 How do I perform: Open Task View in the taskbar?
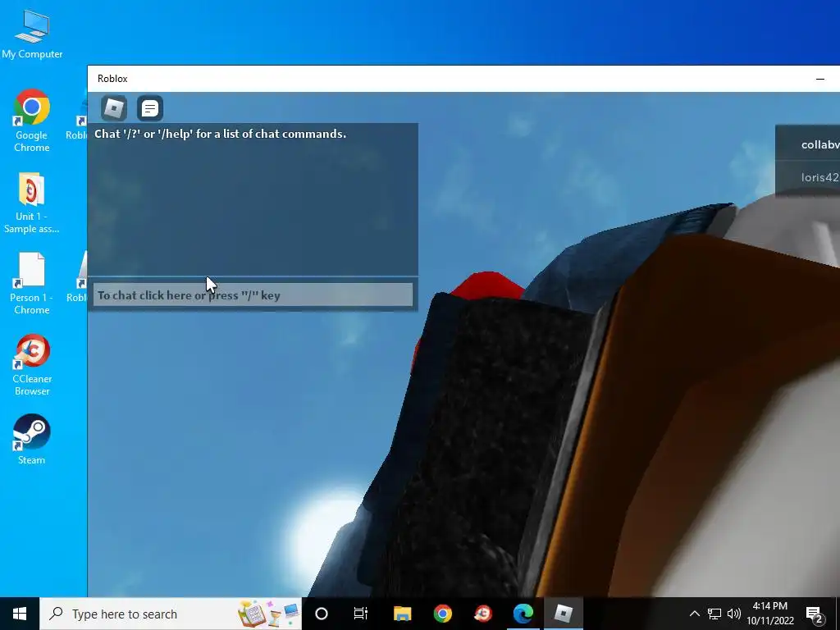(x=361, y=614)
